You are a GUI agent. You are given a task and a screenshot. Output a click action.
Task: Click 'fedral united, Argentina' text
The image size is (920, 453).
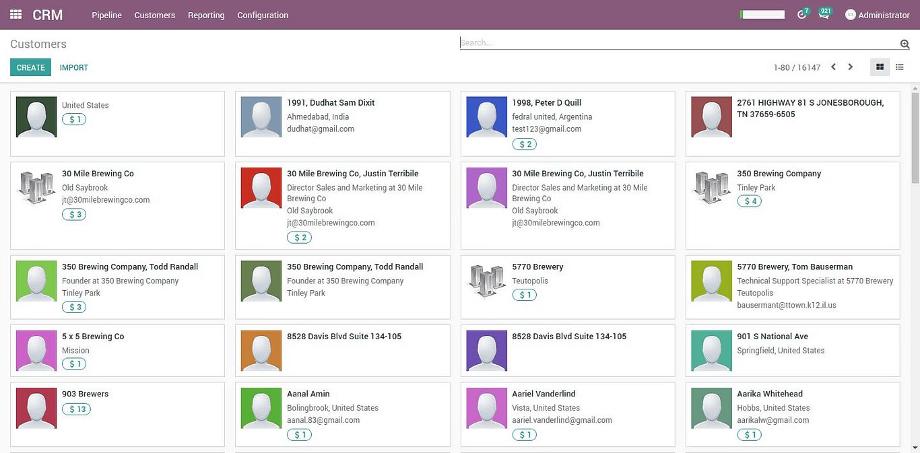(x=552, y=117)
